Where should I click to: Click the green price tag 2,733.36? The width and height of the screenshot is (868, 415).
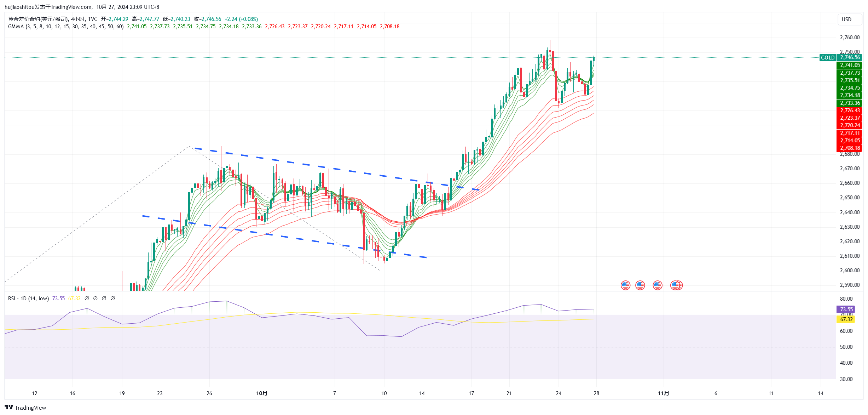click(x=850, y=103)
